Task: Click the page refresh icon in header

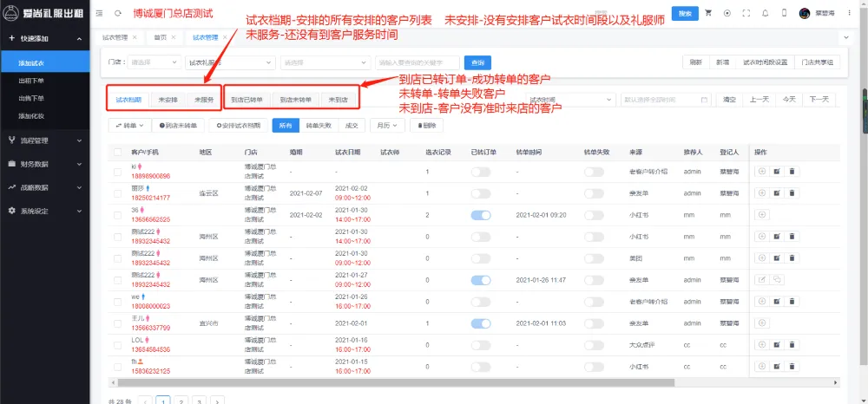Action: pyautogui.click(x=117, y=13)
